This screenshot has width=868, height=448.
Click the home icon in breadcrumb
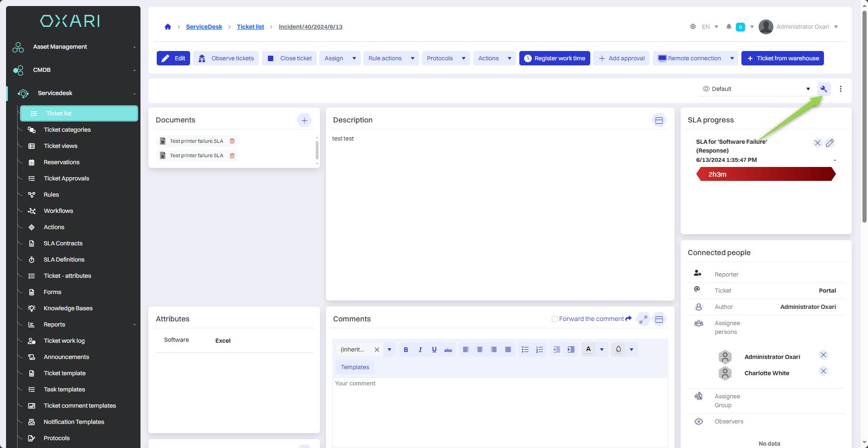click(168, 27)
